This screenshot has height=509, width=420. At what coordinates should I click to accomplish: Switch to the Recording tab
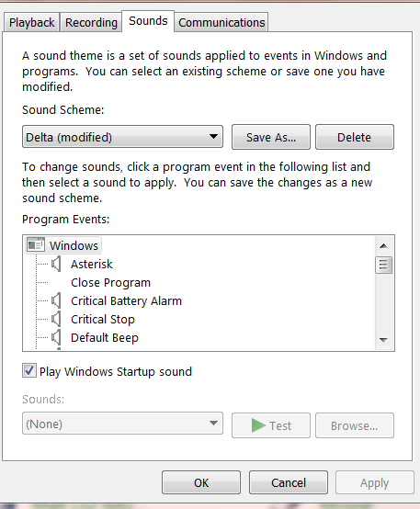pyautogui.click(x=91, y=22)
